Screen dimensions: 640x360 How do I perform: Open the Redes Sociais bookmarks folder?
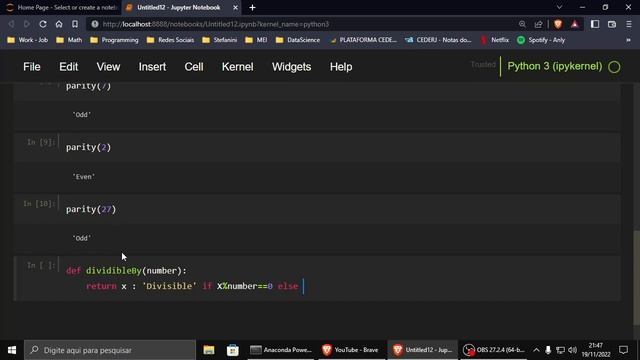(171, 40)
